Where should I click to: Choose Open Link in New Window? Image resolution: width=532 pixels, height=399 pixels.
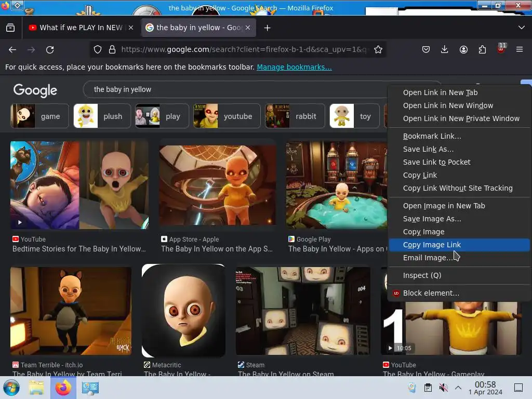459,105
